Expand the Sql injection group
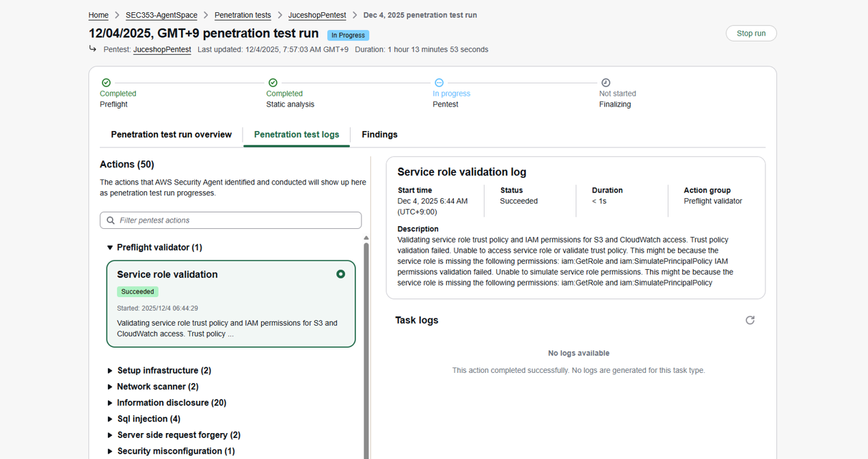This screenshot has width=868, height=459. (110, 419)
